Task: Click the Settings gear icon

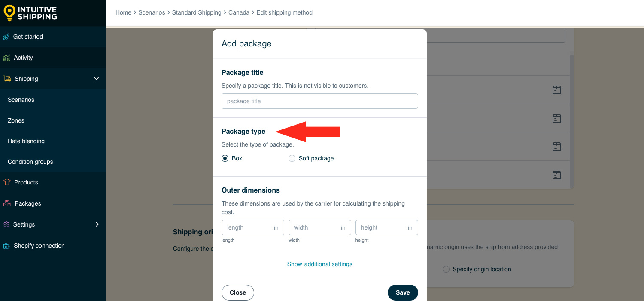Action: pos(6,224)
